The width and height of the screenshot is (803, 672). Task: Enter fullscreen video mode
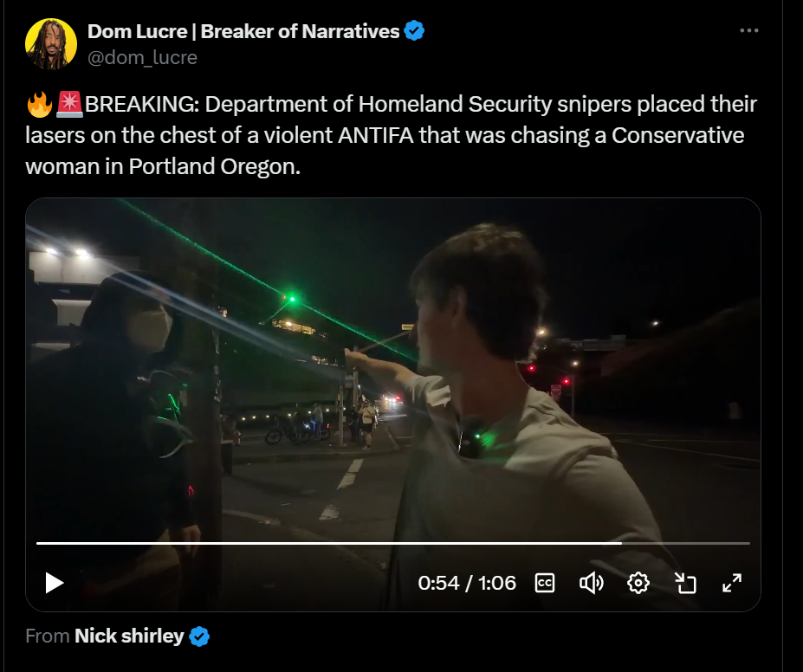tap(732, 583)
